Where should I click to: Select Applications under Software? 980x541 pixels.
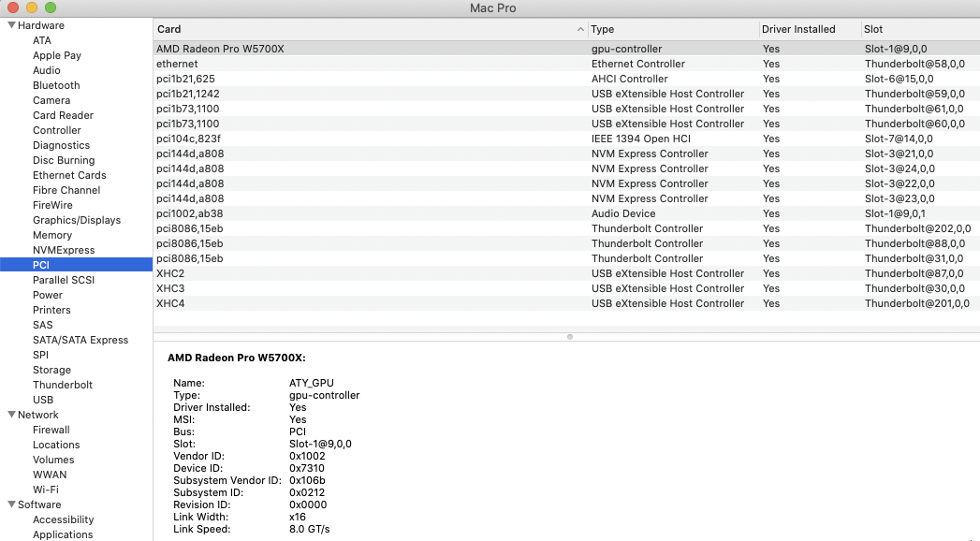pos(63,534)
